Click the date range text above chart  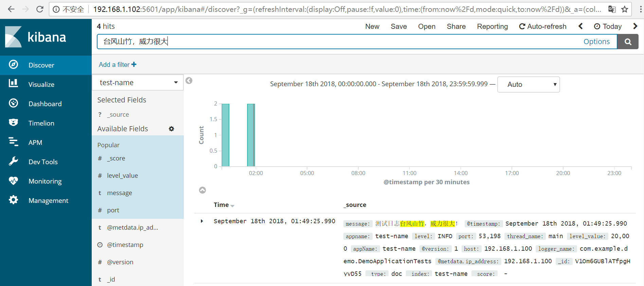(x=379, y=84)
